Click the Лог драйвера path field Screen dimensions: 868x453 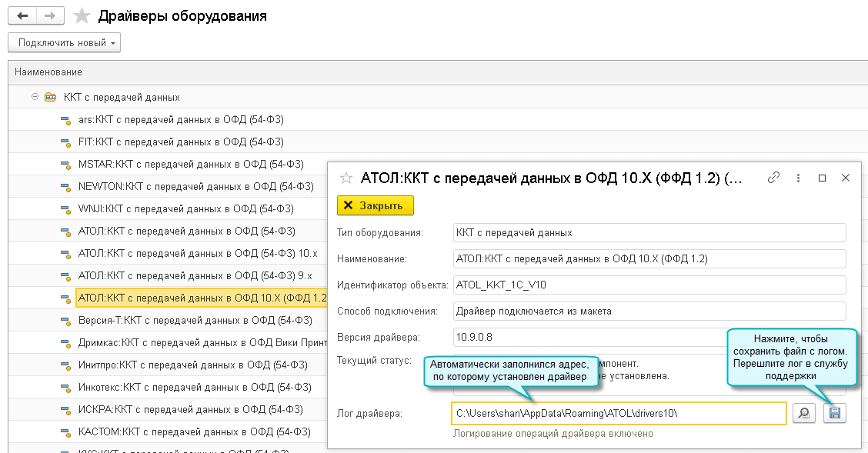[x=619, y=414]
